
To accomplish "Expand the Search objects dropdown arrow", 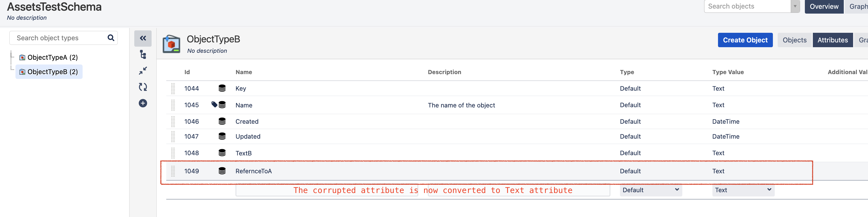I will (x=795, y=6).
